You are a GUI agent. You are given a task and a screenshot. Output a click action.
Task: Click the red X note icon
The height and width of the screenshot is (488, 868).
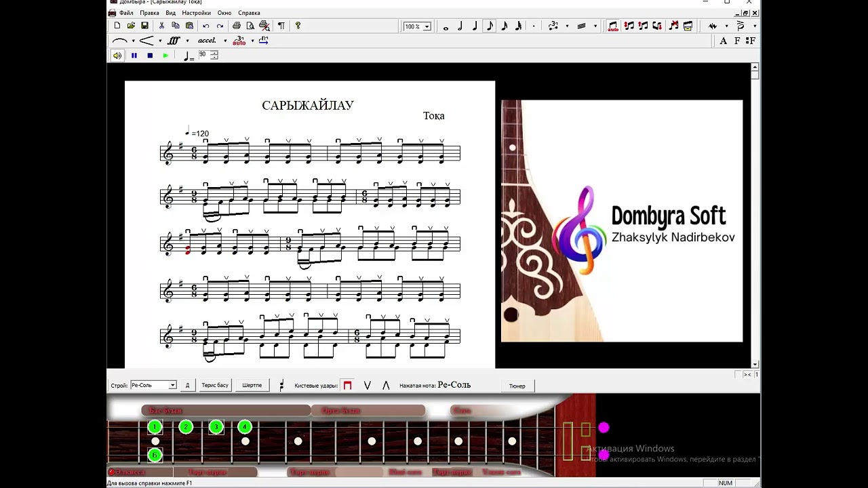coord(674,26)
